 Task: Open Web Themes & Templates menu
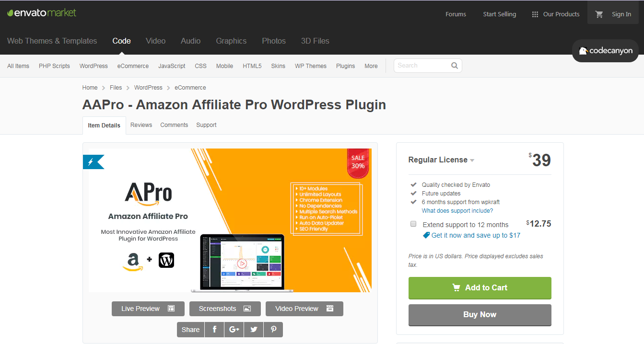52,41
